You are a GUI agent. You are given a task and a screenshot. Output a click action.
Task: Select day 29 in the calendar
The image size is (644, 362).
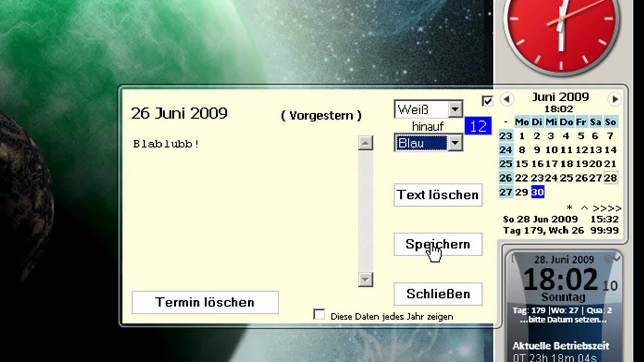pyautogui.click(x=522, y=192)
